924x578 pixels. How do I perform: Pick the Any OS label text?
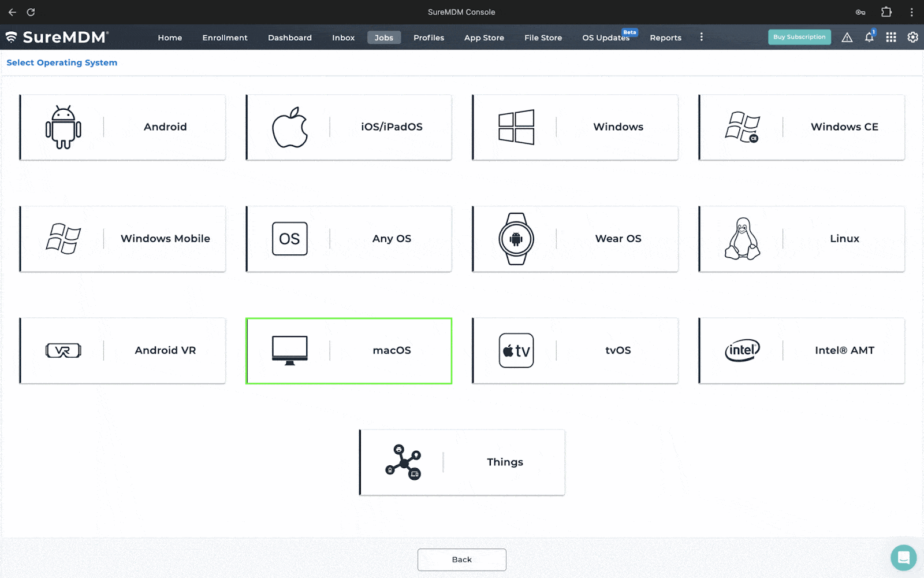click(x=392, y=238)
